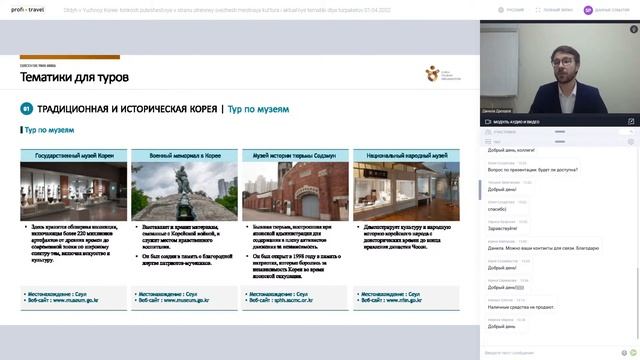
Task: Click the drag handle on the chat row
Action: coord(560,142)
